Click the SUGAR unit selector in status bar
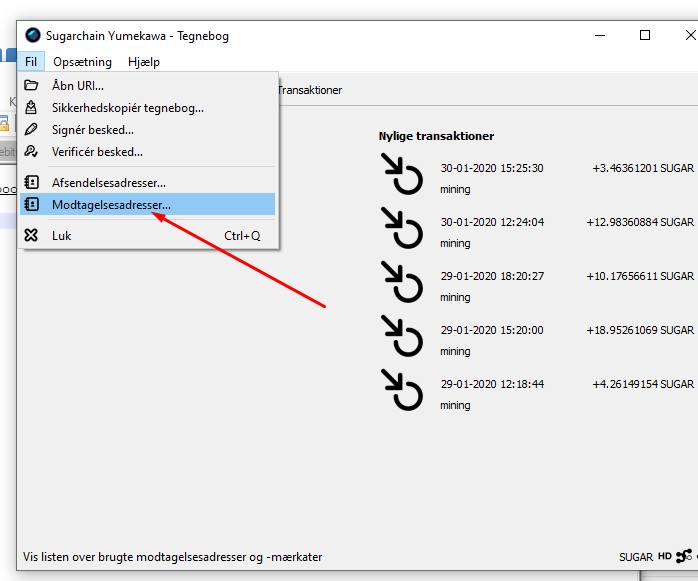The width and height of the screenshot is (698, 581). pos(636,557)
